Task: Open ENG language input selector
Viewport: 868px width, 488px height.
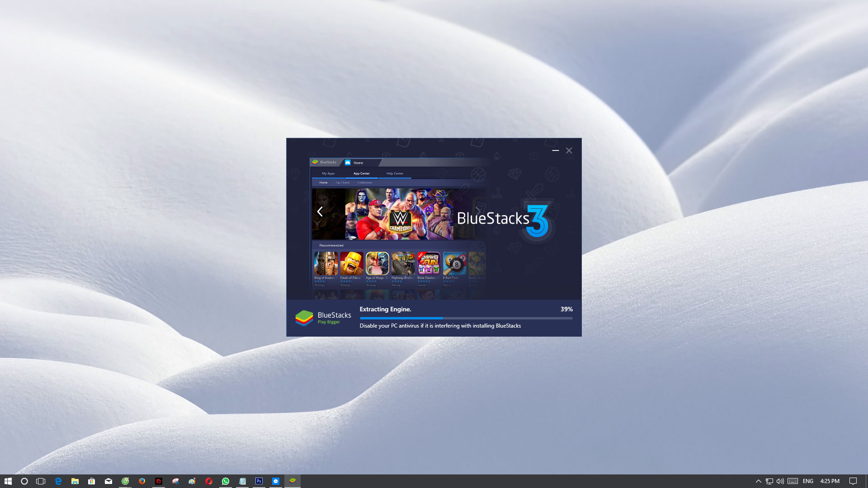Action: (x=808, y=481)
